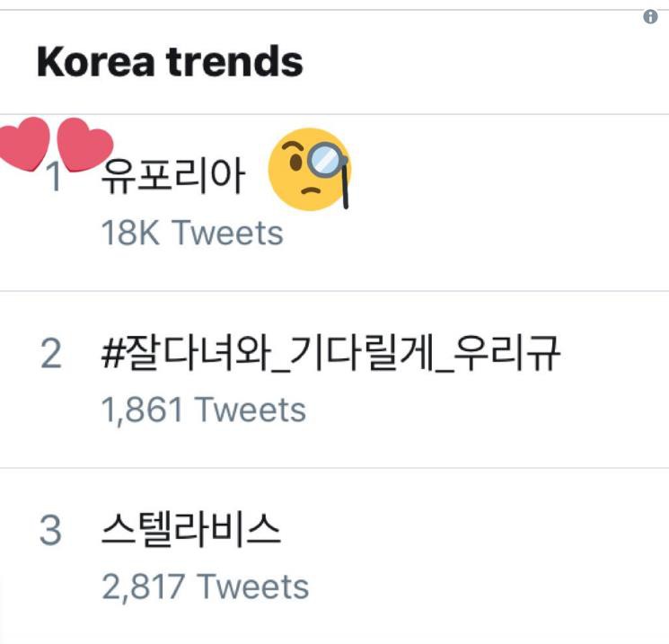Image resolution: width=669 pixels, height=644 pixels.
Task: Click the 1,861 Tweets count
Action: point(204,410)
